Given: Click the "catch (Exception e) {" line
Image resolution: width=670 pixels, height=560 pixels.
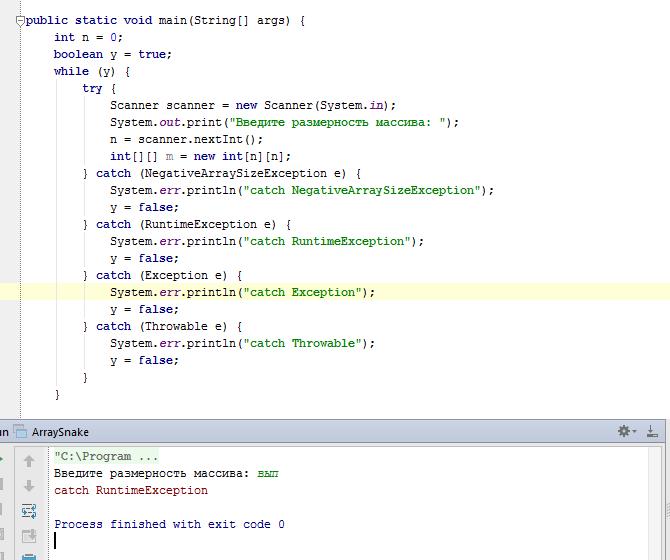Looking at the screenshot, I should (x=163, y=276).
